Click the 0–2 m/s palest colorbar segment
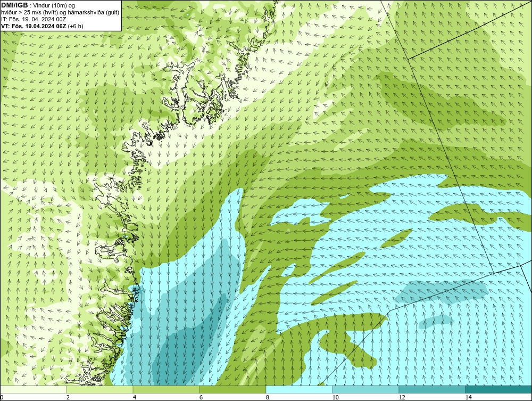The width and height of the screenshot is (532, 401). [x=33, y=389]
